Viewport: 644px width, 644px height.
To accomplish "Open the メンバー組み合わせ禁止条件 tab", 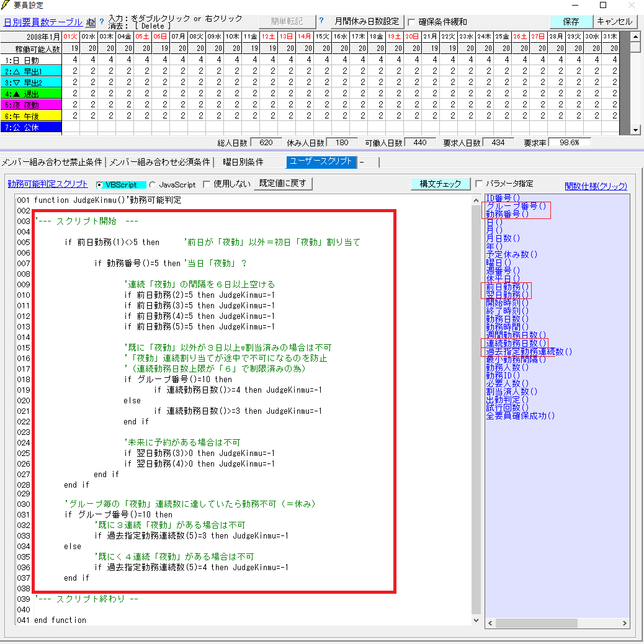I will tap(51, 163).
